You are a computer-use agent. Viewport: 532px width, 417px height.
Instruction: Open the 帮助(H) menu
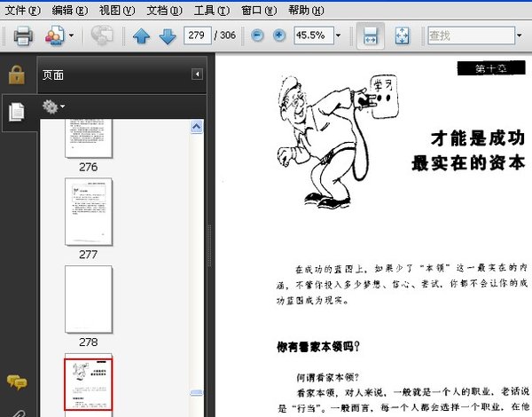tap(306, 11)
